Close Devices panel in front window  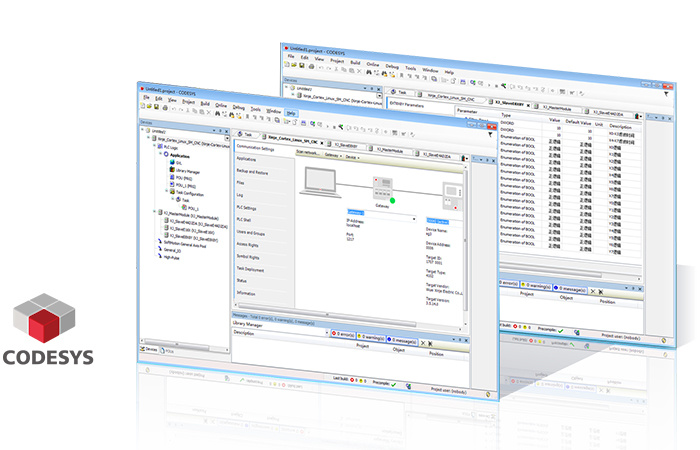click(x=226, y=132)
